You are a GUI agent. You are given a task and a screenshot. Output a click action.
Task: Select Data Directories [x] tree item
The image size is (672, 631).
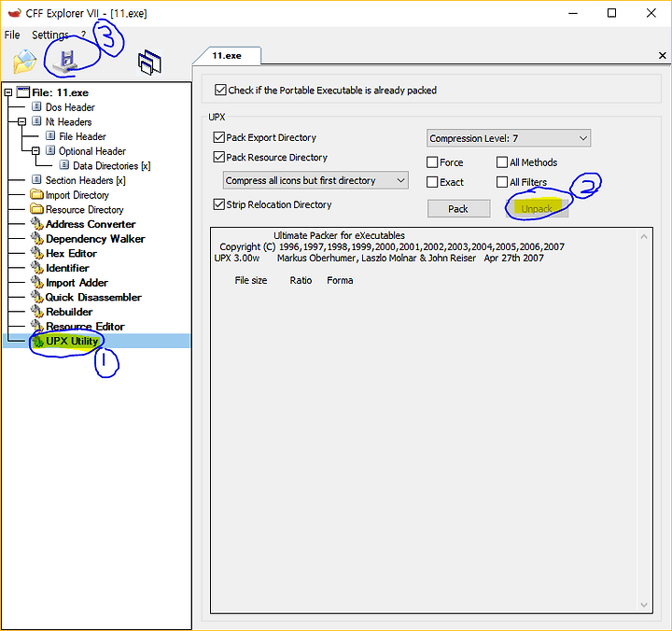point(111,165)
